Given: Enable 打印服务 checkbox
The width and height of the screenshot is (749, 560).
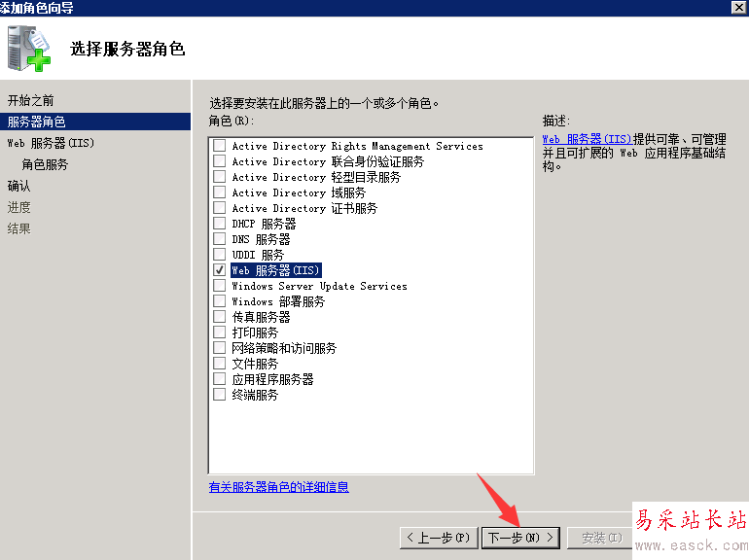Looking at the screenshot, I should click(219, 332).
